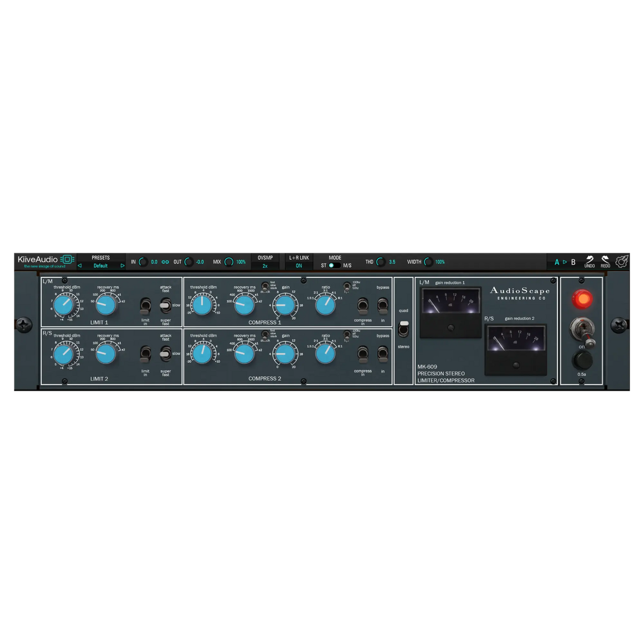
Task: Click the gain reduction 2 VU meter
Action: coord(516,349)
